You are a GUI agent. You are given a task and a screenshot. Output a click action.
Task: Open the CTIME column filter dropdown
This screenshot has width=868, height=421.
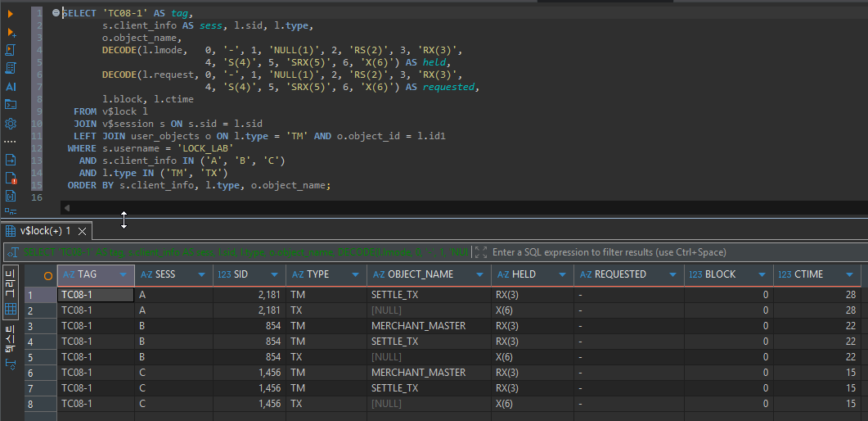(850, 274)
